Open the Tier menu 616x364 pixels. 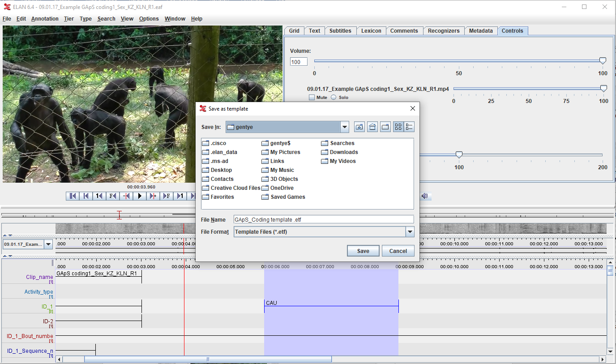68,19
